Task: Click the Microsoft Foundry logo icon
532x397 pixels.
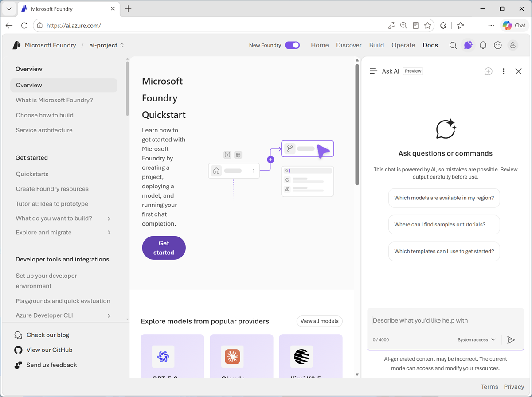Action: tap(16, 45)
